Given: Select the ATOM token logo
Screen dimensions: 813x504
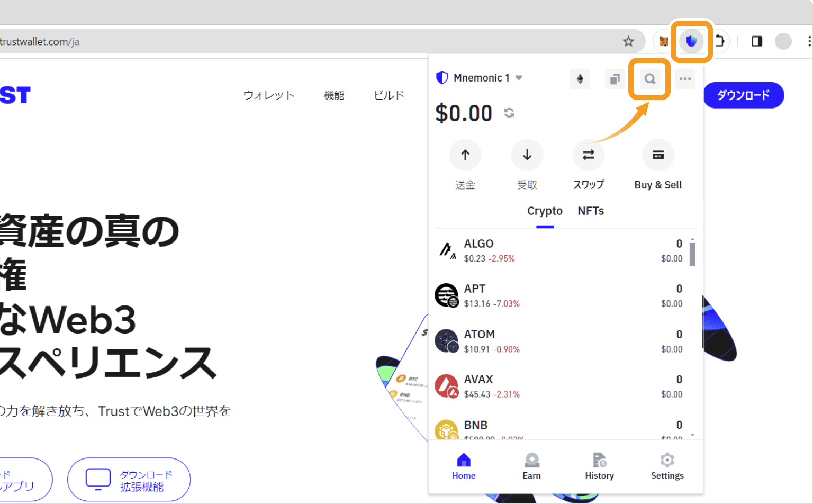Looking at the screenshot, I should (x=447, y=341).
